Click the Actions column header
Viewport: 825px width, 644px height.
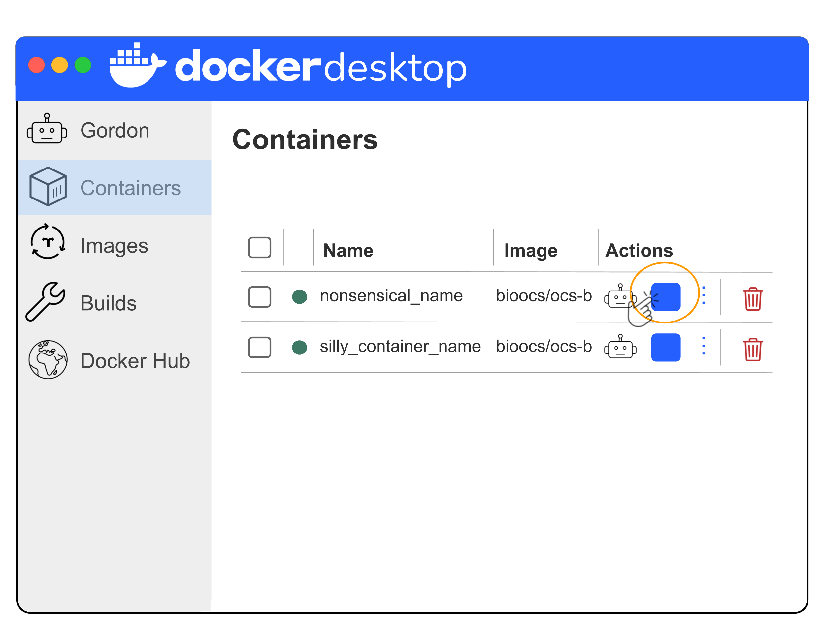tap(639, 250)
